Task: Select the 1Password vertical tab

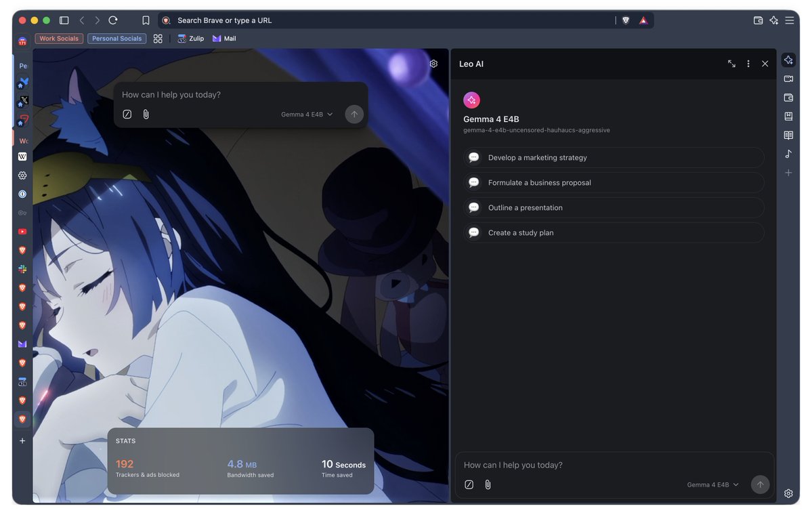Action: [x=22, y=194]
